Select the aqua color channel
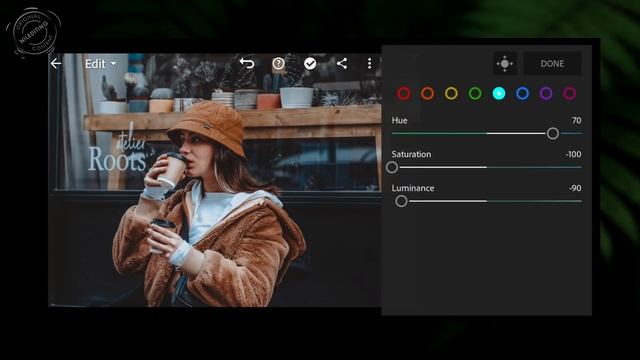This screenshot has width=640, height=360. click(x=499, y=93)
